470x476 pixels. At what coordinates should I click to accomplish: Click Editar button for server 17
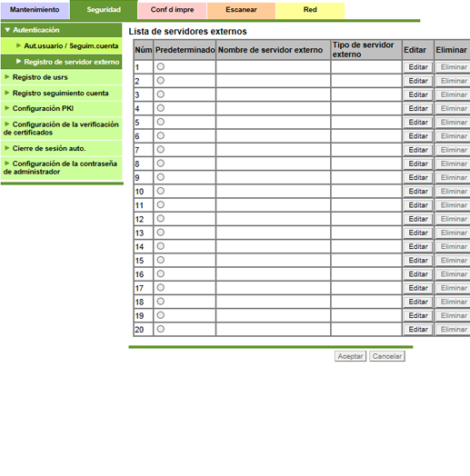pos(418,288)
